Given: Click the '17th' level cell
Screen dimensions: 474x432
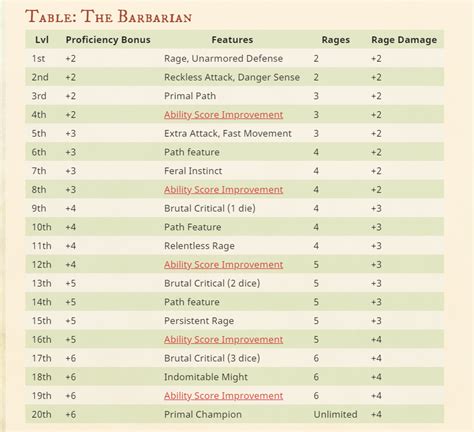Looking at the screenshot, I should point(42,358).
